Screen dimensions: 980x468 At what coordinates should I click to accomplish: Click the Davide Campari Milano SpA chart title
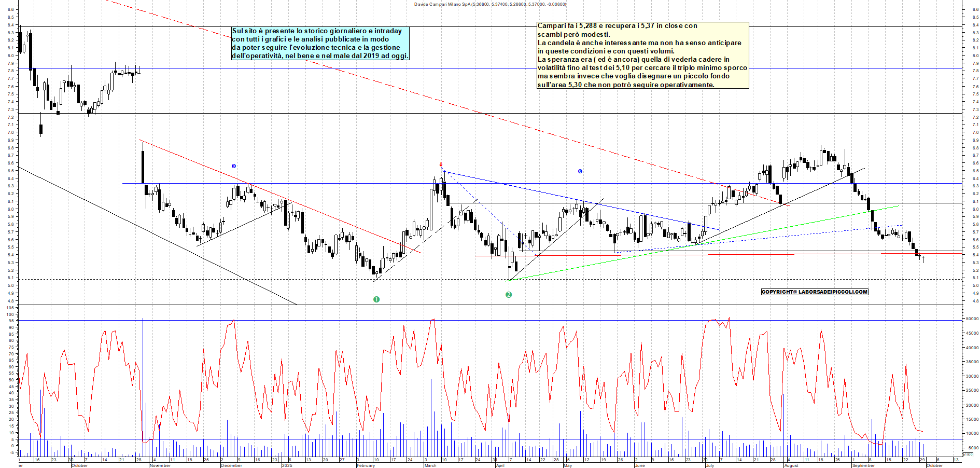(x=490, y=4)
